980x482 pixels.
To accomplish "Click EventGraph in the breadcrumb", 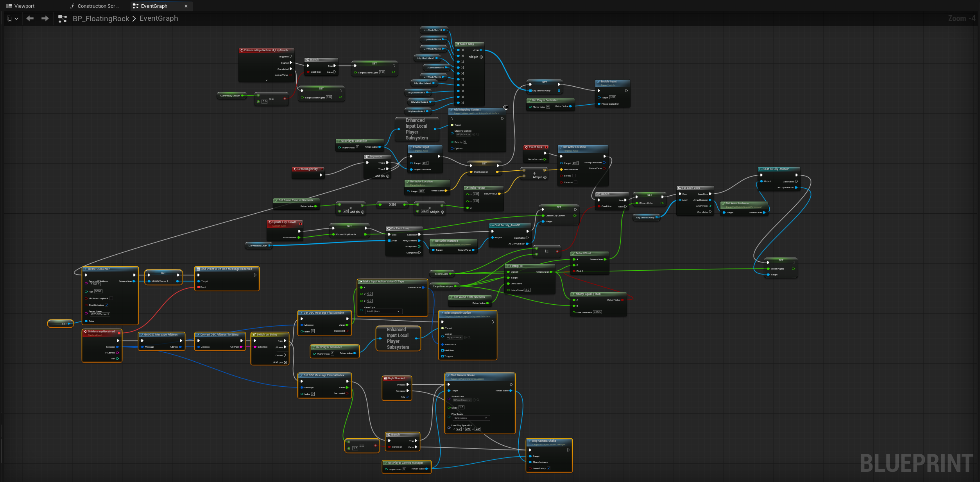I will pyautogui.click(x=159, y=18).
